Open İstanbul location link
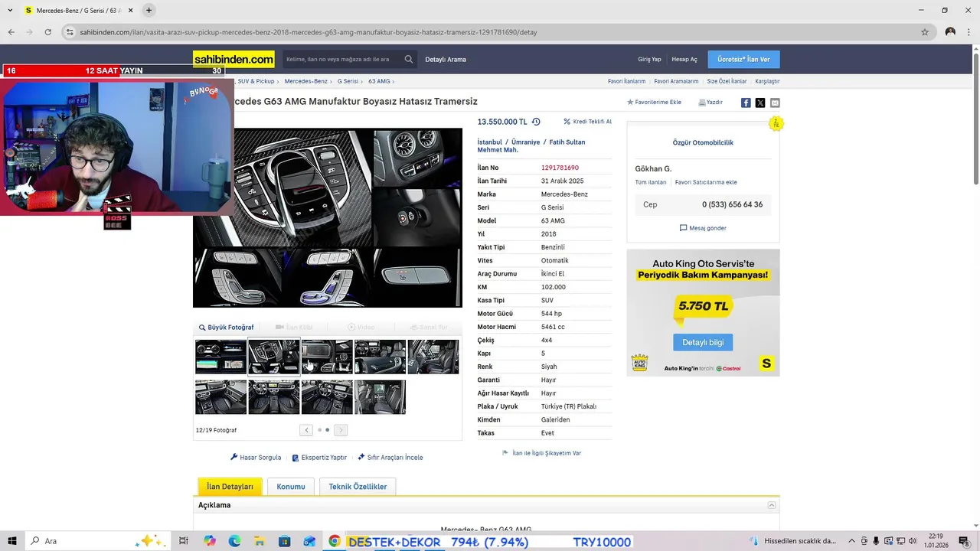 489,142
